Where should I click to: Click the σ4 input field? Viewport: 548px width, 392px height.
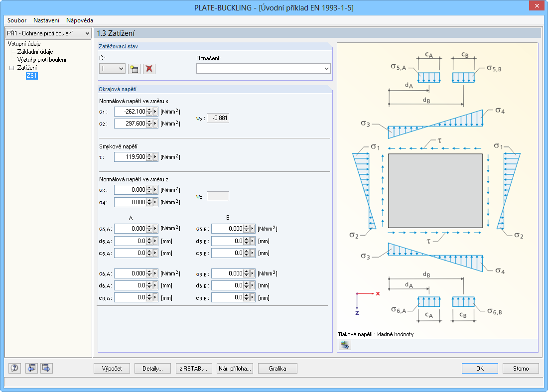click(131, 202)
